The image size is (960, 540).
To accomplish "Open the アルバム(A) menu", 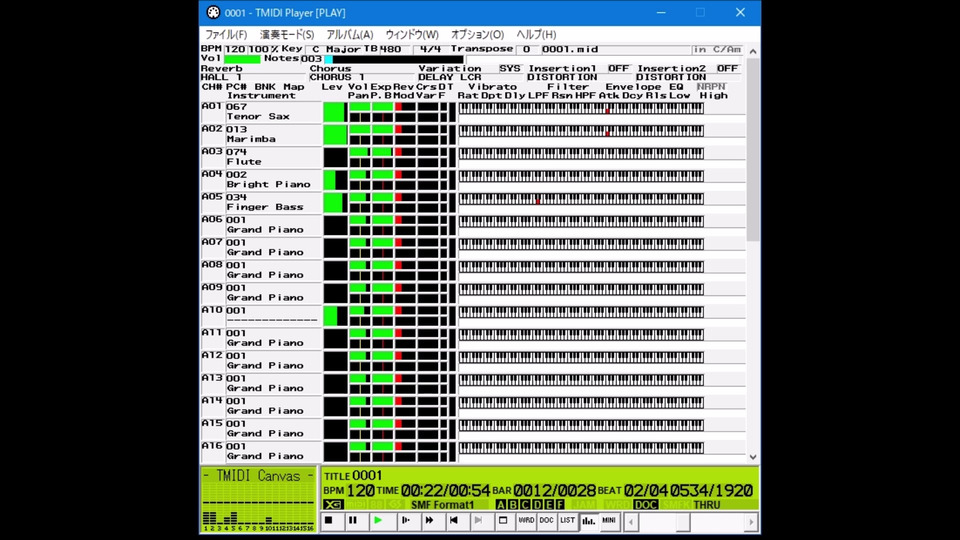I will [x=350, y=34].
